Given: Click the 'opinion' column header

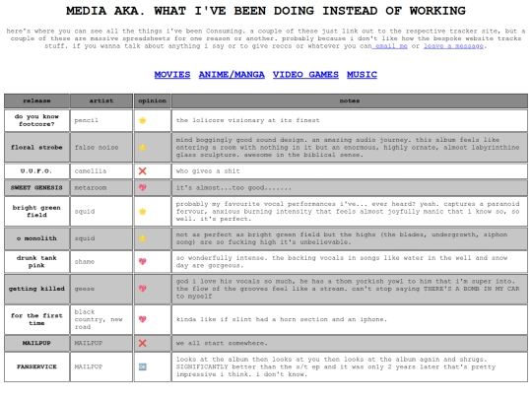Looking at the screenshot, I should click(153, 100).
